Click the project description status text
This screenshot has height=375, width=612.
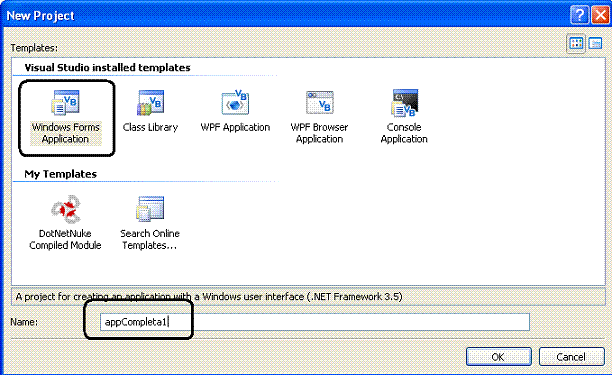[x=209, y=297]
